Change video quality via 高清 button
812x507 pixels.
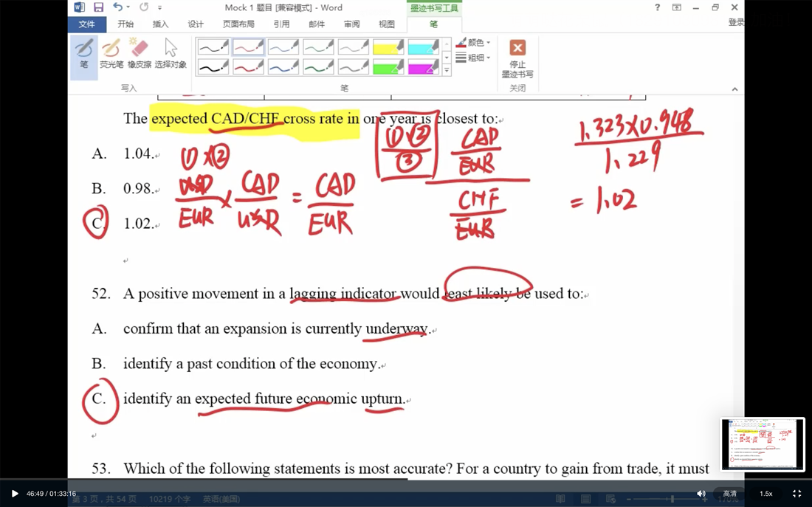coord(729,494)
